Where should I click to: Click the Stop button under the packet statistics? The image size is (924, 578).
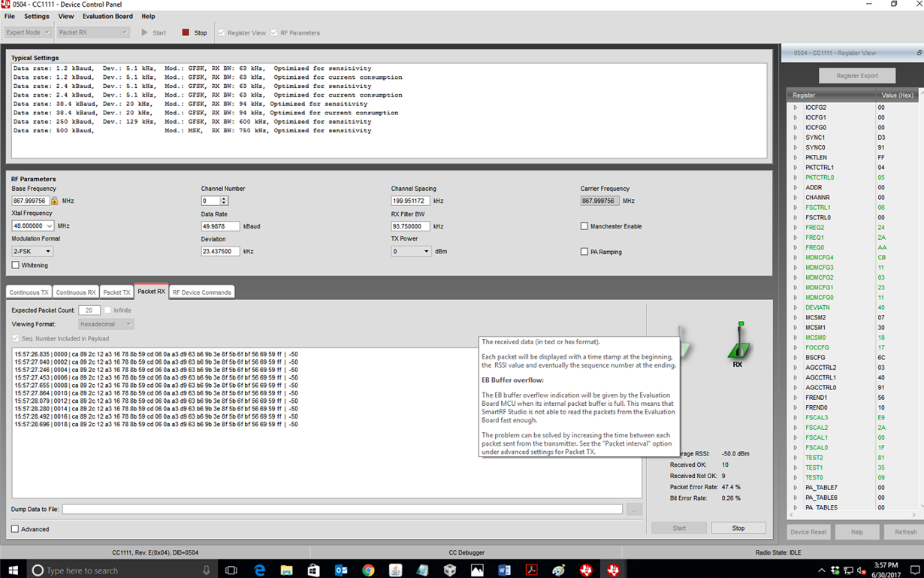(x=738, y=528)
